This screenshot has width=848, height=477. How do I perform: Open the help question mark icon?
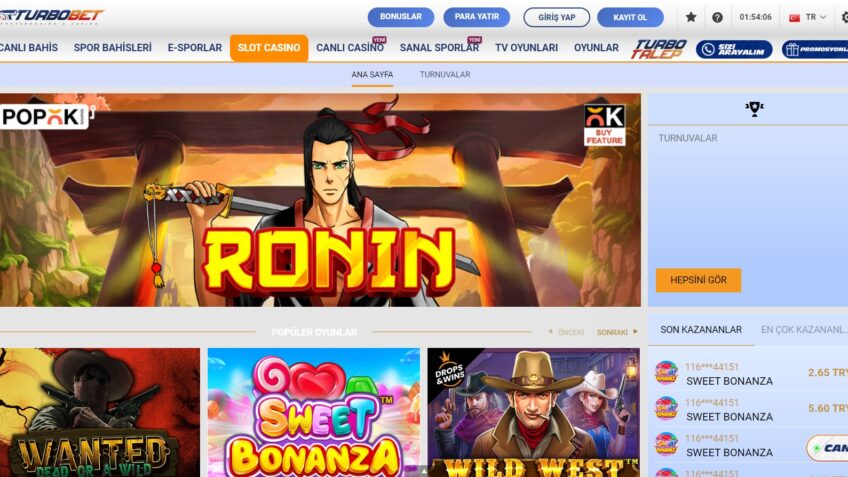[x=717, y=17]
